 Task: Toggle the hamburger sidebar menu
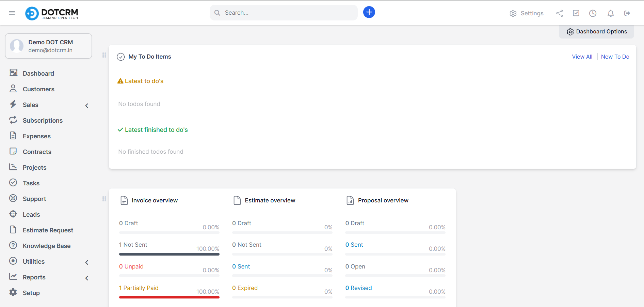point(12,13)
